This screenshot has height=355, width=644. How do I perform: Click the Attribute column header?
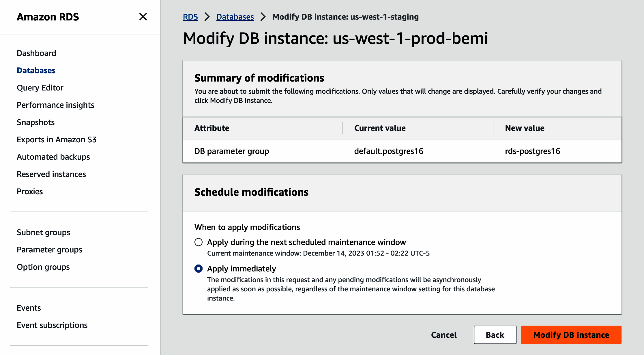point(212,128)
